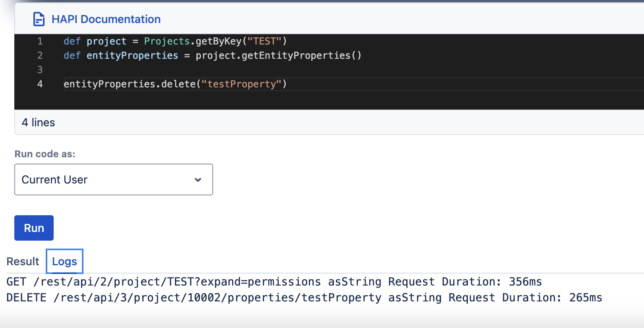Select the Logs tab
644x328 pixels.
[x=64, y=261]
